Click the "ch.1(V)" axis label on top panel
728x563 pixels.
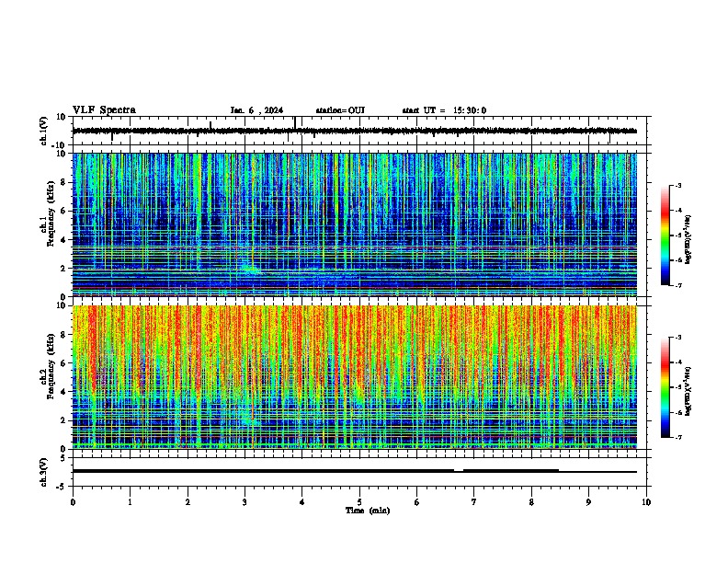click(x=44, y=131)
